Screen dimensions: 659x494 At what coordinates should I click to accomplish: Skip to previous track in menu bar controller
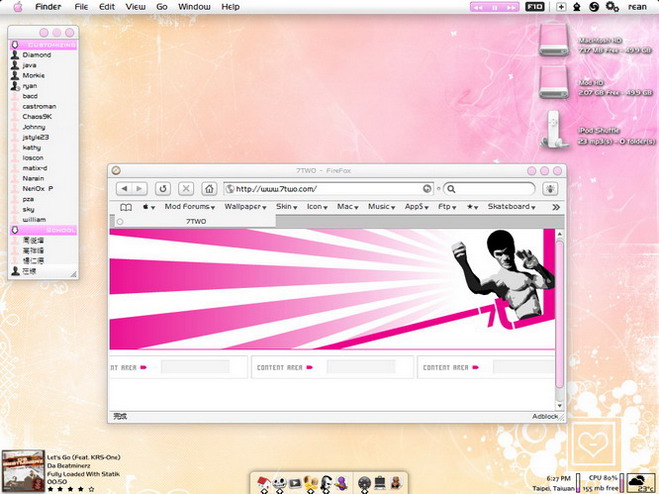click(478, 7)
